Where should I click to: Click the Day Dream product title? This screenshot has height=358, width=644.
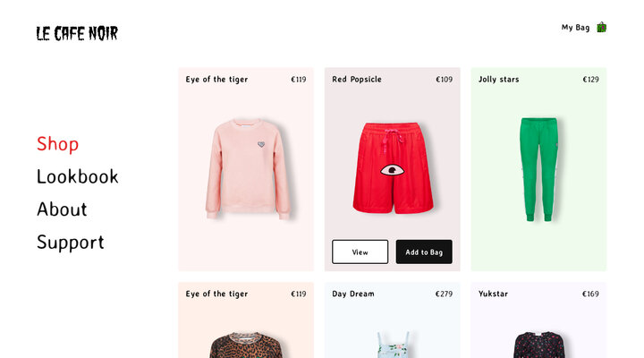point(353,294)
